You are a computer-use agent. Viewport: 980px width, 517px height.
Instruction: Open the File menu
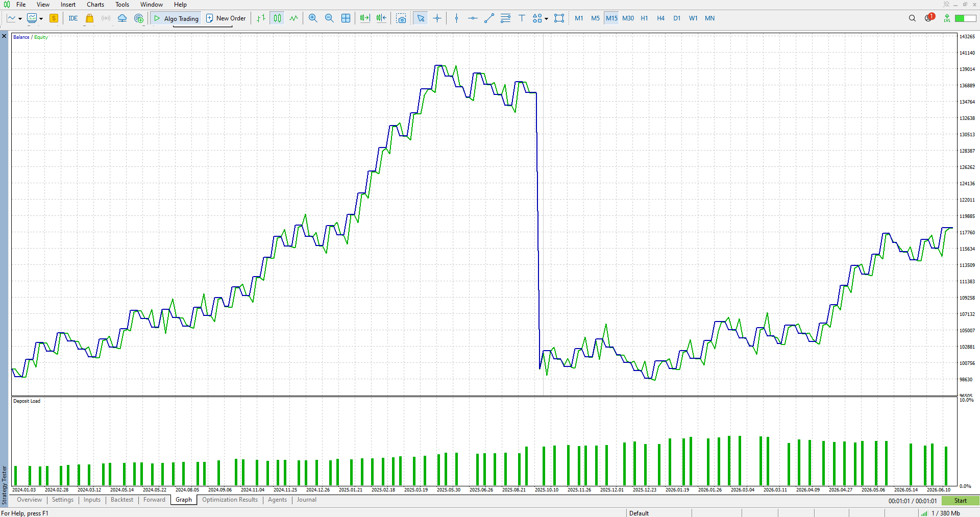21,5
